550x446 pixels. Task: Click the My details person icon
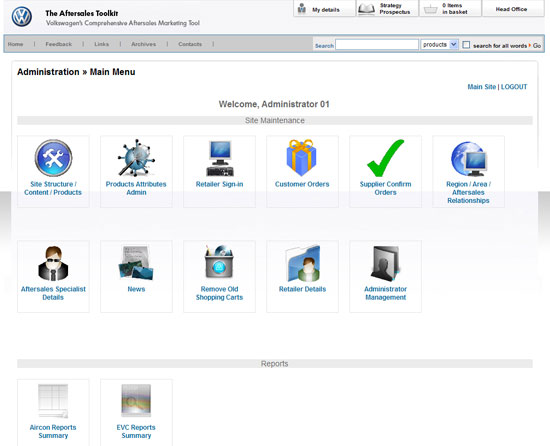pyautogui.click(x=302, y=8)
